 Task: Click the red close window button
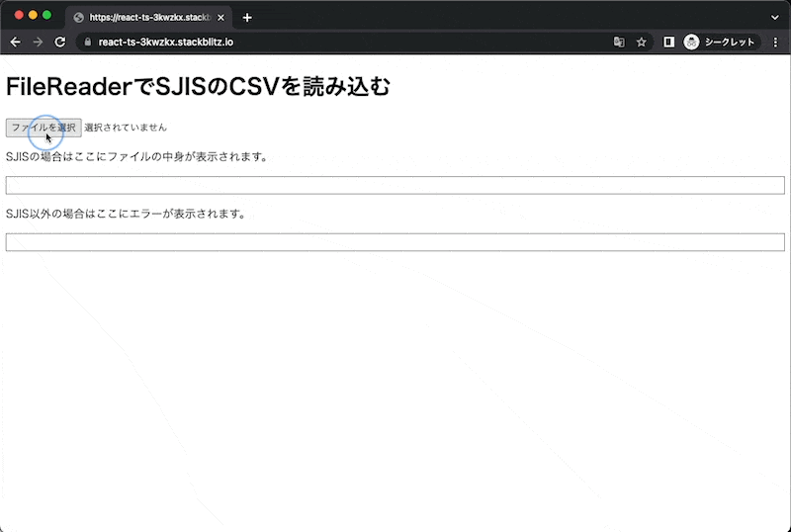coord(19,15)
